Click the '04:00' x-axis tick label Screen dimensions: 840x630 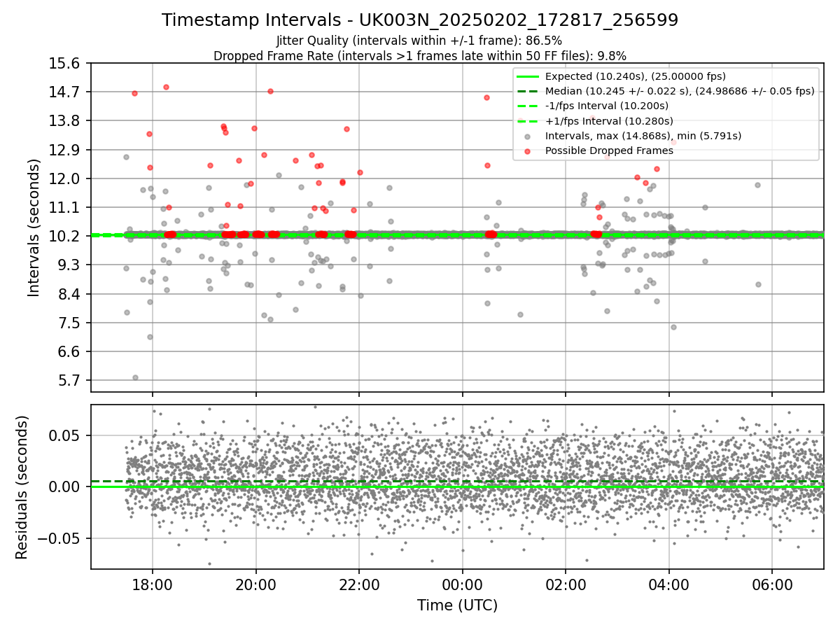[x=669, y=584]
